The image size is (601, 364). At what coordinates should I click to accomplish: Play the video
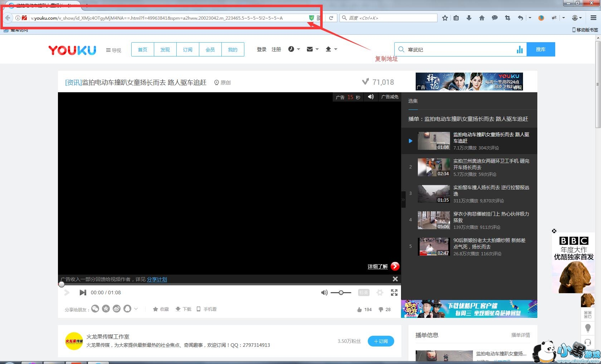[67, 292]
